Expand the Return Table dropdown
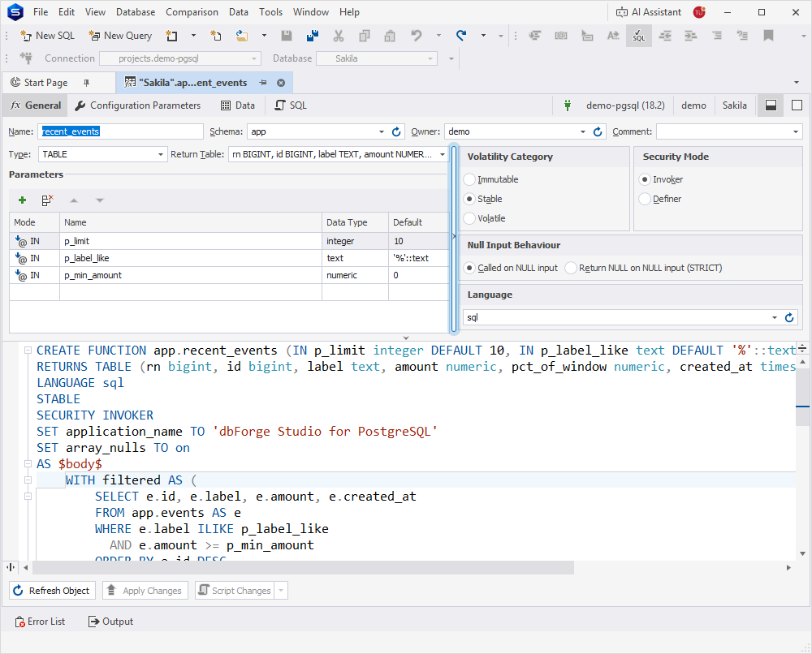Viewport: 812px width, 654px height. coord(443,155)
